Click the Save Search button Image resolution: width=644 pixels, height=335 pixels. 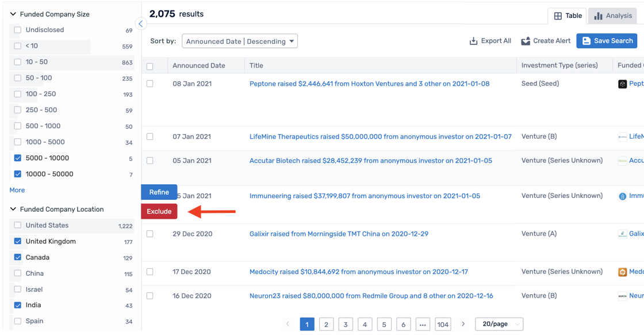607,41
